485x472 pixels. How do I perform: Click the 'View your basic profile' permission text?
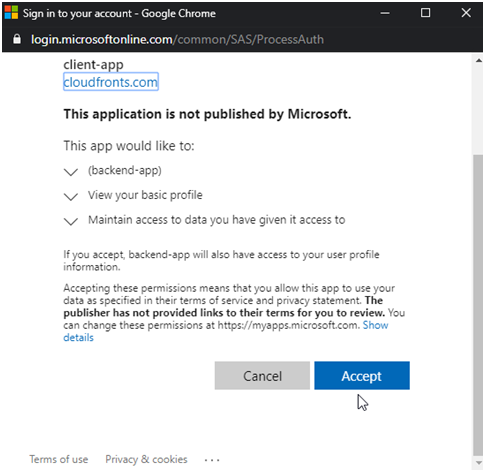[x=145, y=195]
